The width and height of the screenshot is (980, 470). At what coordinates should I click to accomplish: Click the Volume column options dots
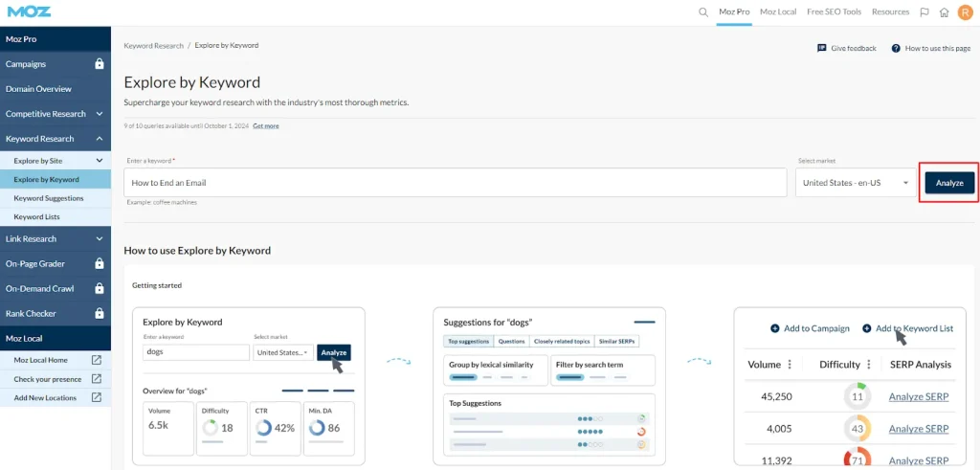click(790, 365)
